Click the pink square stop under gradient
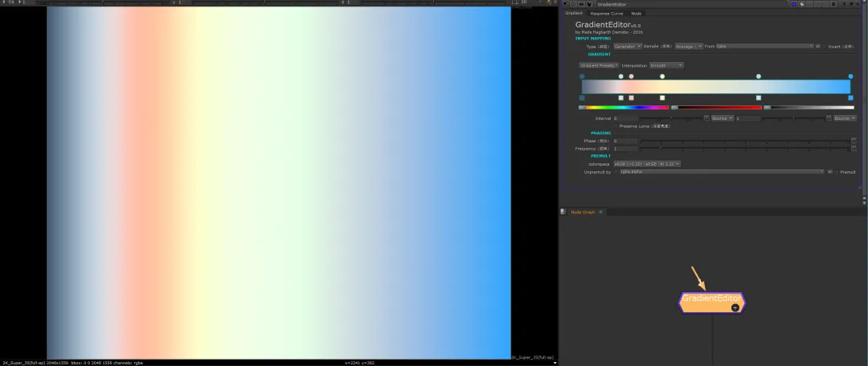Screen dimensions: 868x366 [x=631, y=98]
